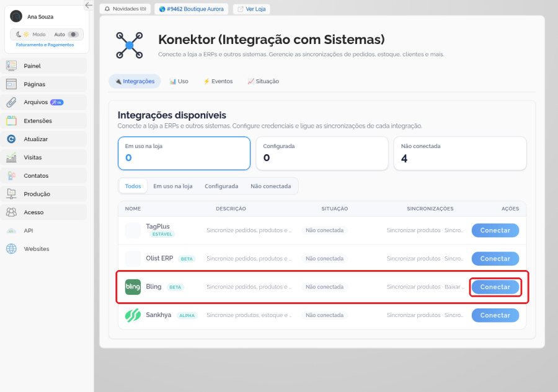
Task: Select the moon dark-mode icon
Action: click(x=19, y=35)
